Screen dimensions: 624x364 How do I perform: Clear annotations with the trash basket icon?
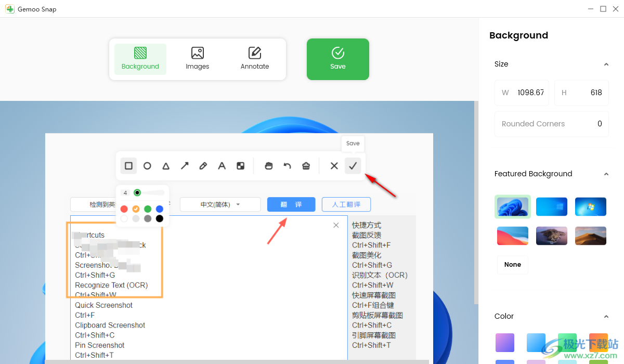click(x=306, y=166)
